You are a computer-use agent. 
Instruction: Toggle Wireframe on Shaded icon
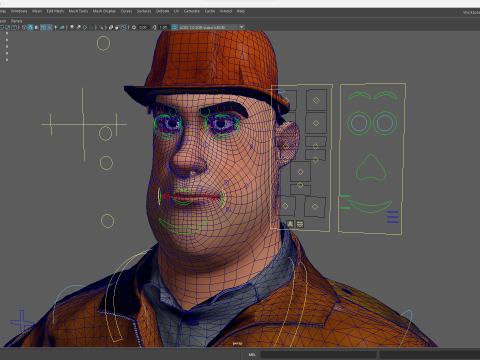43,27
